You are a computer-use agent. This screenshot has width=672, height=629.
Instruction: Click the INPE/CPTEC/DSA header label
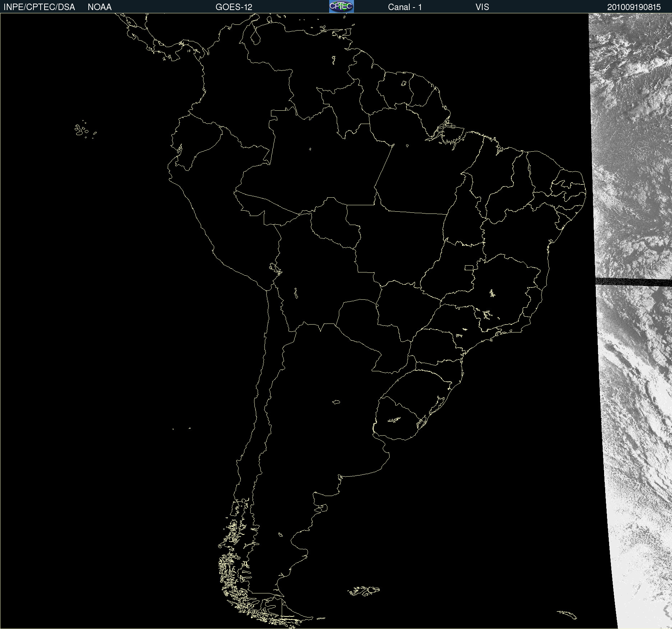(40, 7)
